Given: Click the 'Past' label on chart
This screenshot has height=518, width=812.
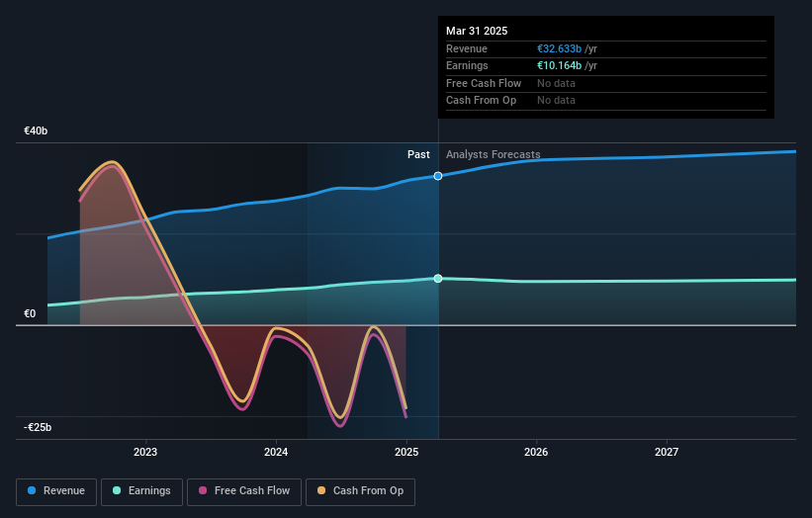Looking at the screenshot, I should coord(418,154).
